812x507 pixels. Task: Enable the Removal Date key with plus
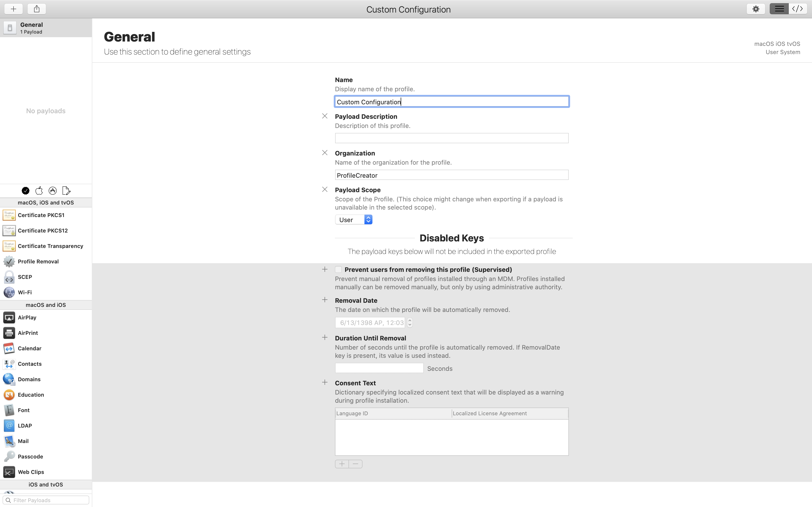(x=325, y=300)
